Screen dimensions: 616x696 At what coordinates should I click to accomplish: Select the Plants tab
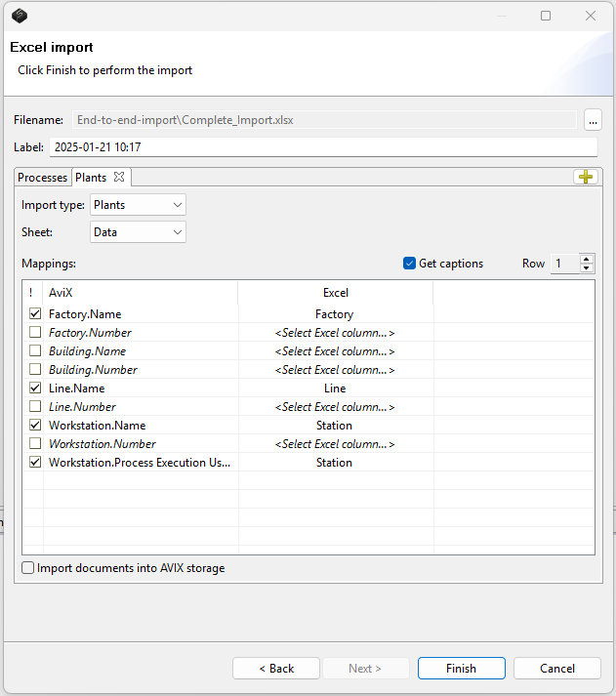tap(91, 178)
